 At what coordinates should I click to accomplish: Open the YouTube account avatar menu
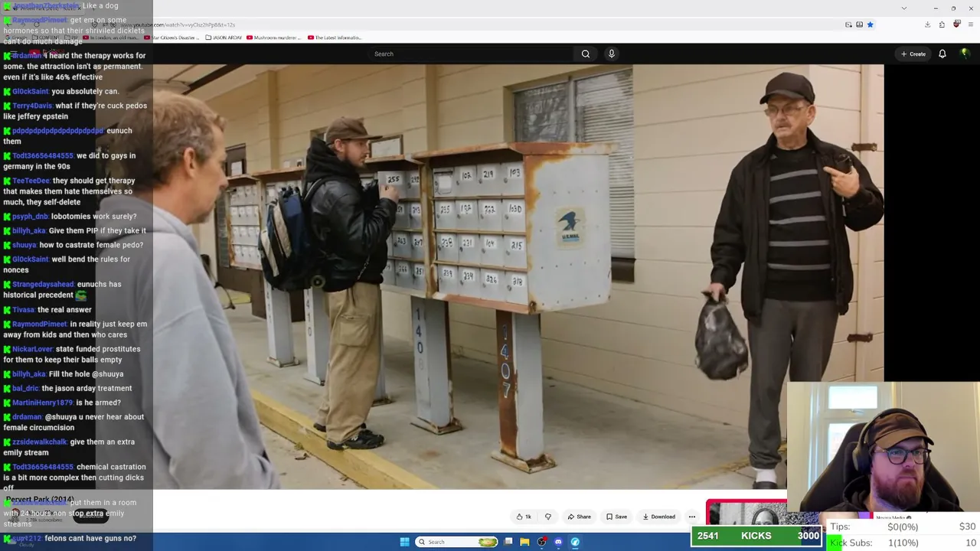pos(965,54)
